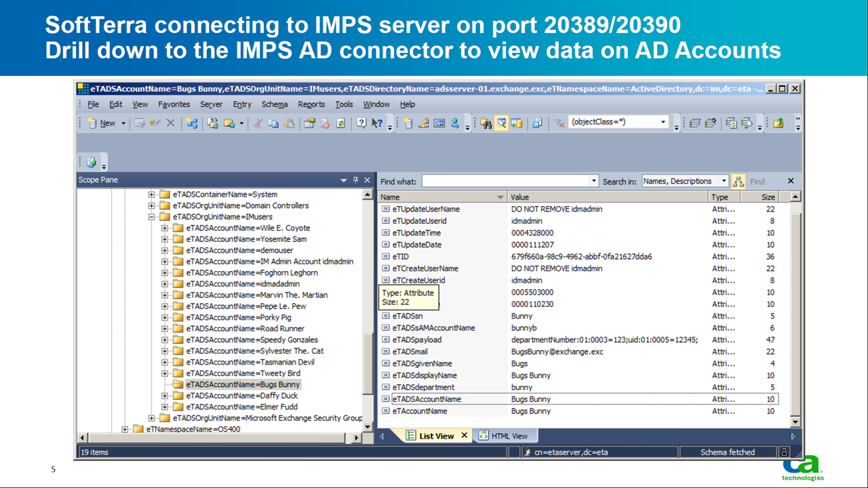
Task: Close the find bar with its X
Action: pos(791,181)
